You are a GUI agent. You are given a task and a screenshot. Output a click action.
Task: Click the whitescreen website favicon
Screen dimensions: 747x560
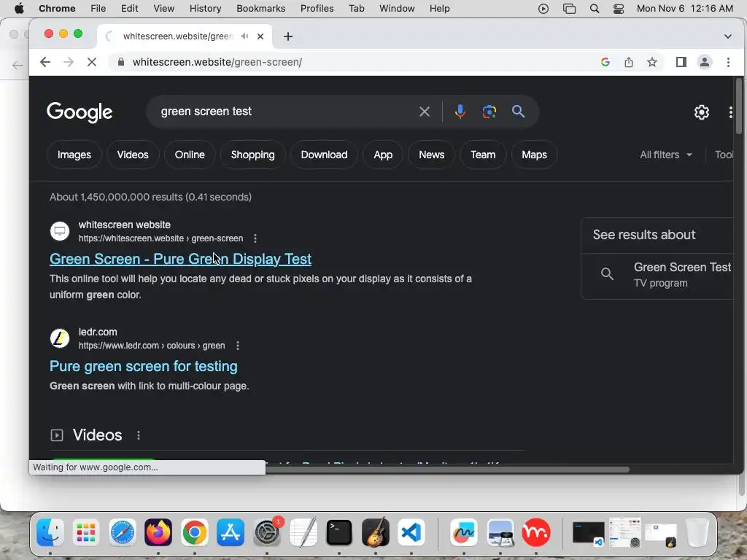[x=60, y=231]
